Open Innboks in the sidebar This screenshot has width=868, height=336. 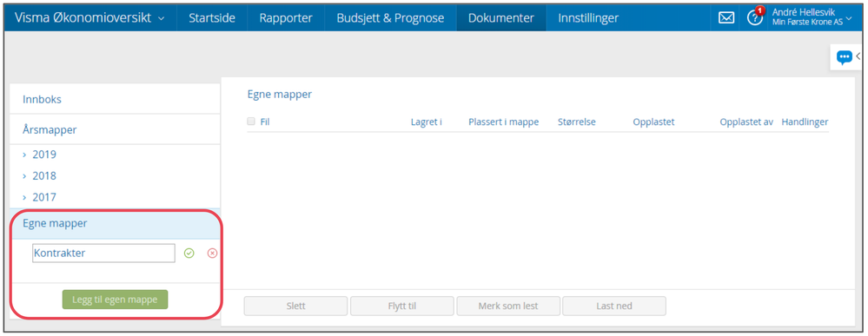(116, 100)
